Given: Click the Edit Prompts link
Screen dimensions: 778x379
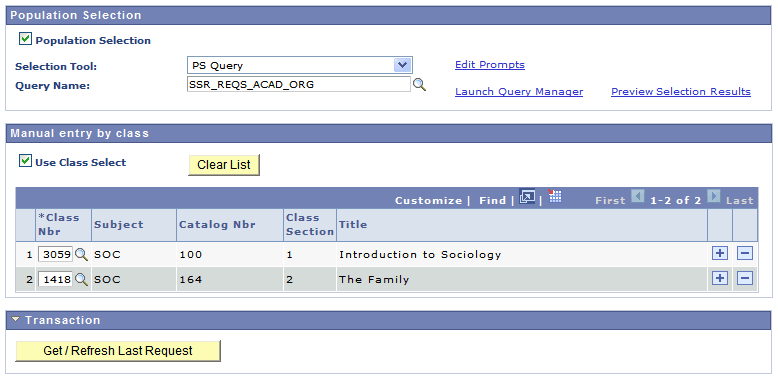Looking at the screenshot, I should 490,64.
